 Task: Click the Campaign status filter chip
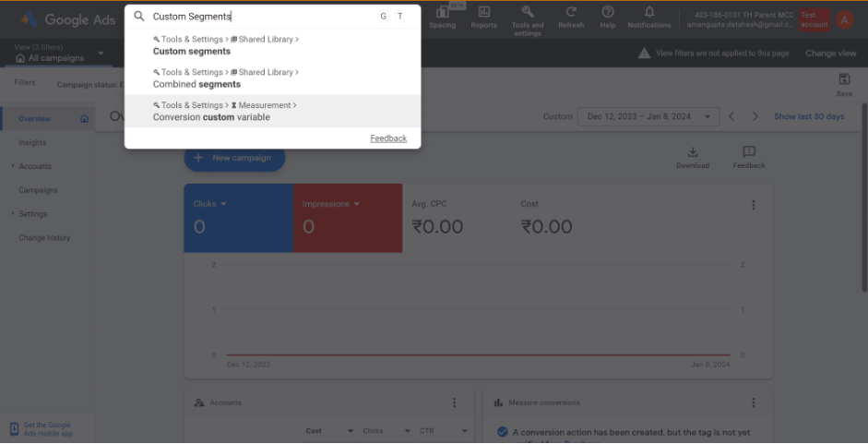pos(89,85)
